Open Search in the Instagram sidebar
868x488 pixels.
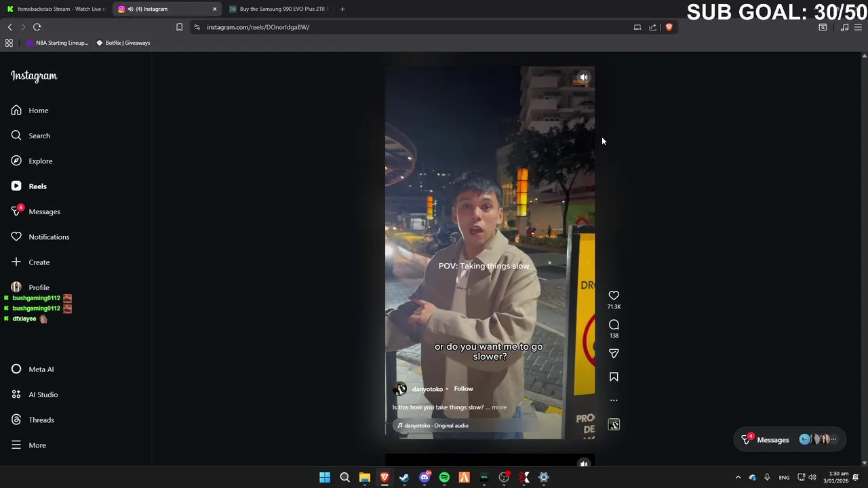31,136
